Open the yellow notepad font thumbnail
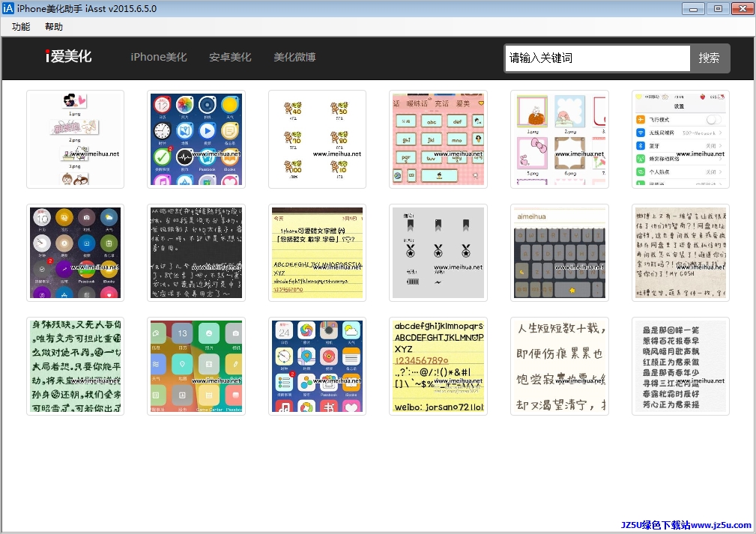The width and height of the screenshot is (756, 534). [x=317, y=253]
